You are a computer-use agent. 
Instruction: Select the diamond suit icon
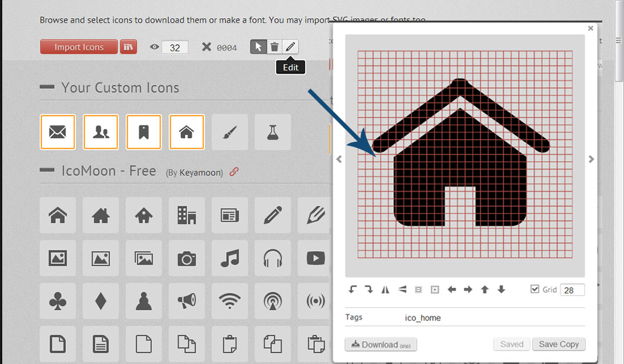(101, 301)
